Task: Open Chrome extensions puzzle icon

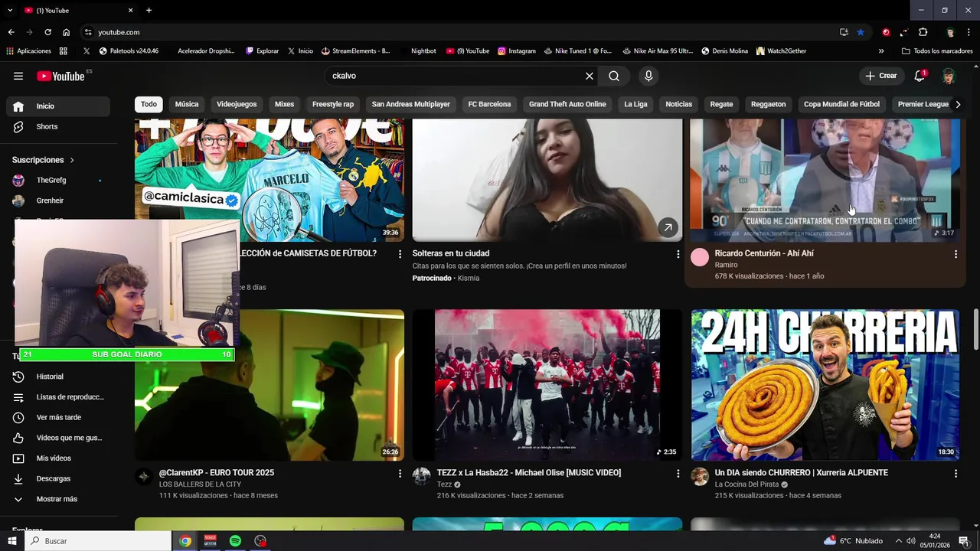Action: pos(923,32)
